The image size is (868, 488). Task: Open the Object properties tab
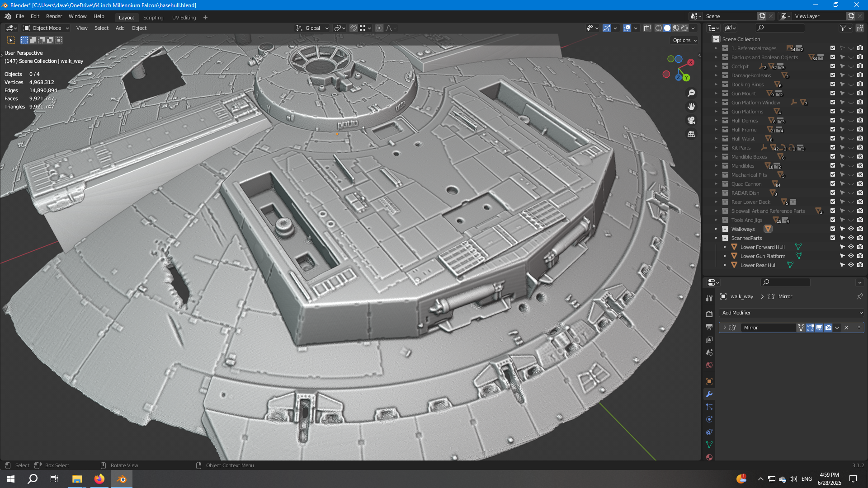tap(709, 381)
